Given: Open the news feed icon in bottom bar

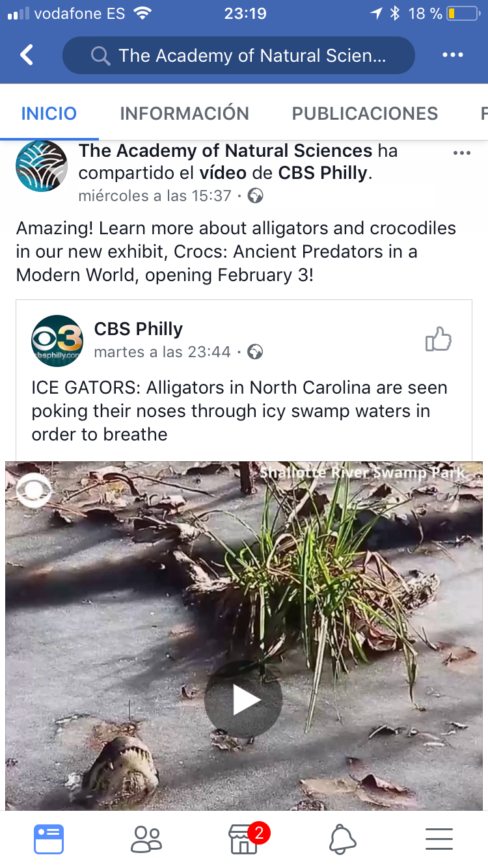Looking at the screenshot, I should tap(49, 839).
